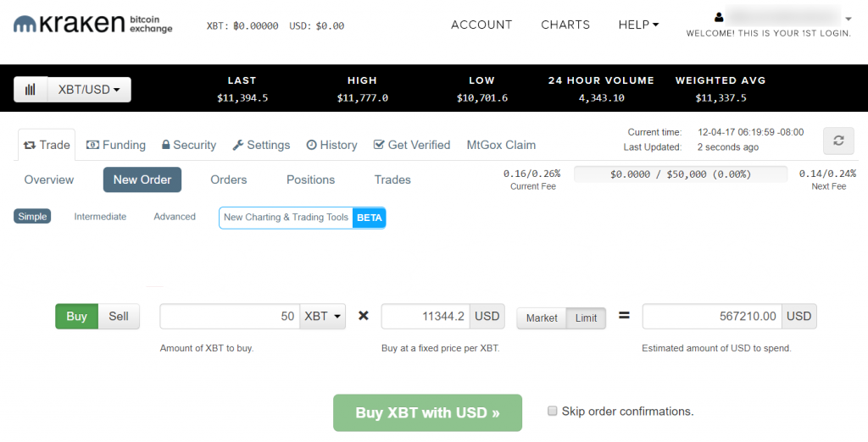The width and height of the screenshot is (868, 442).
Task: Click Buy XBT with USD button
Action: 427,412
